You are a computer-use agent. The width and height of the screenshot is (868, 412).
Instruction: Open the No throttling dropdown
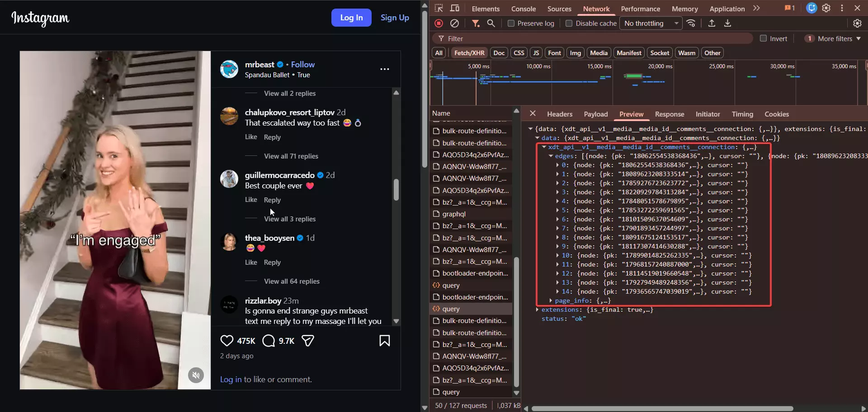[x=651, y=23]
